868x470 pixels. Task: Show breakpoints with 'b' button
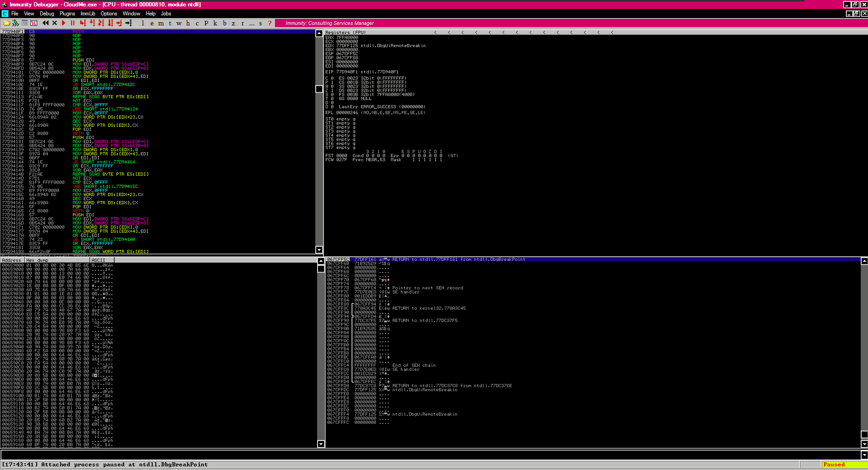pyautogui.click(x=224, y=23)
